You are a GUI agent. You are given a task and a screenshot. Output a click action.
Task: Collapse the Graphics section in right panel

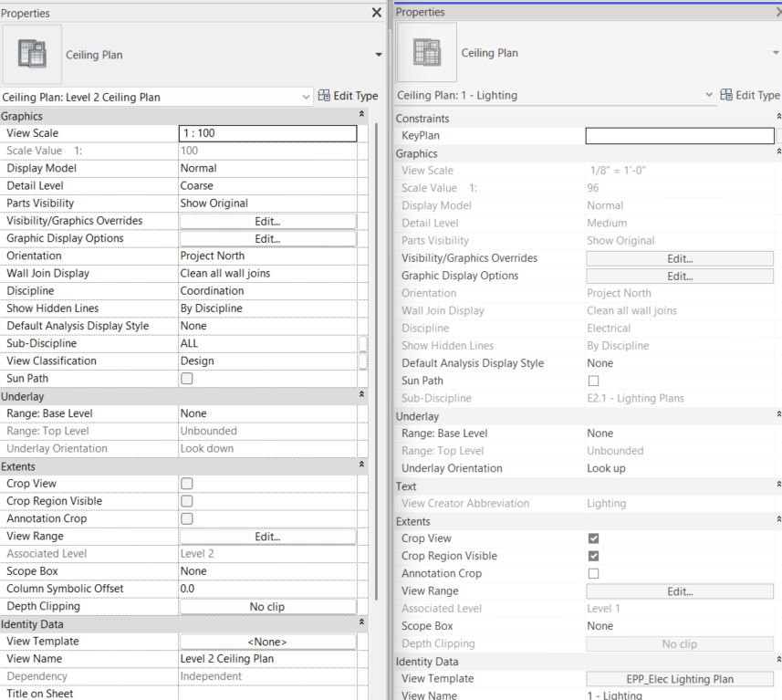778,151
